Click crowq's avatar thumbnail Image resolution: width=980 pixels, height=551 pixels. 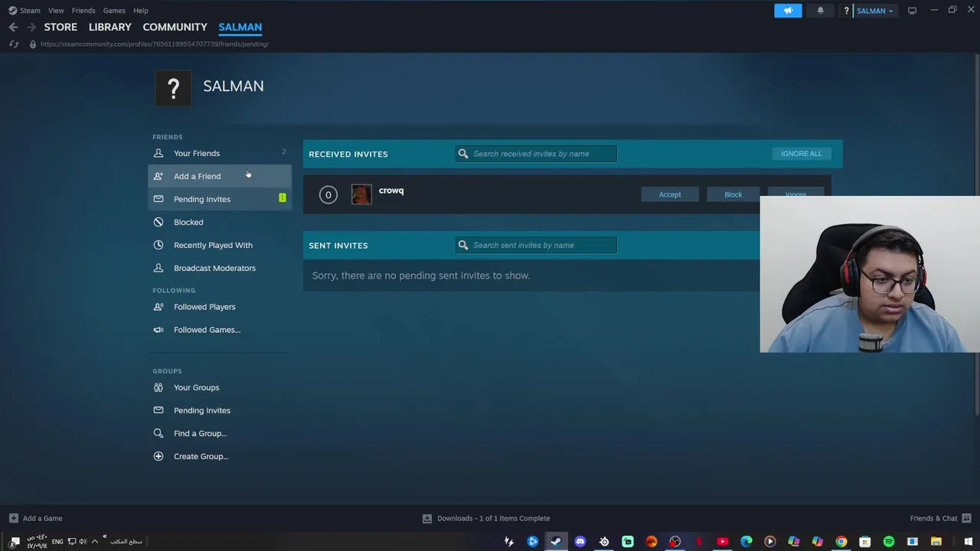361,194
